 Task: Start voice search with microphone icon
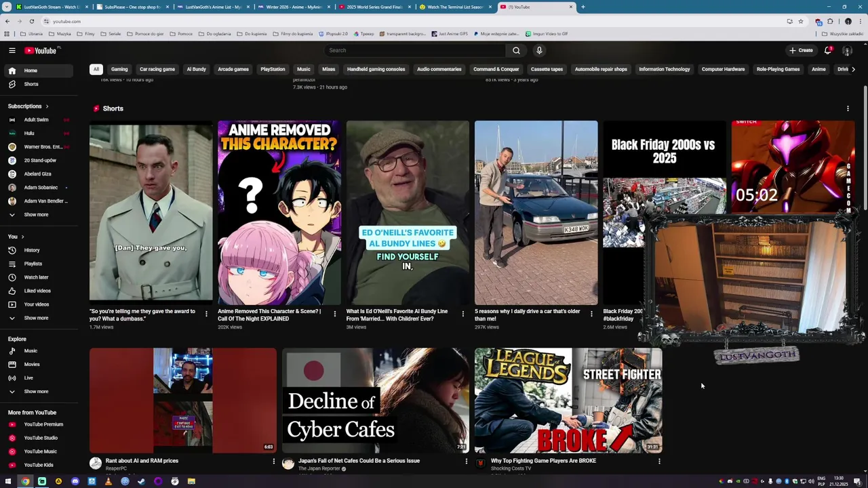coord(539,50)
